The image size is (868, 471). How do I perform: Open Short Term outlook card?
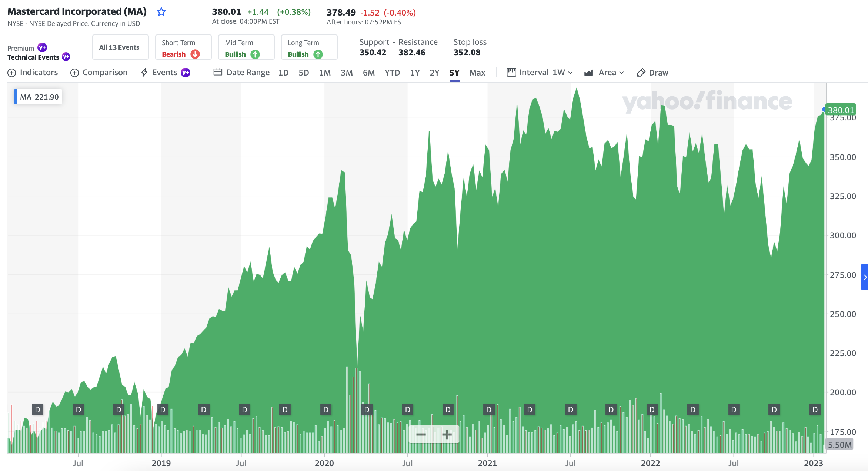pos(183,47)
